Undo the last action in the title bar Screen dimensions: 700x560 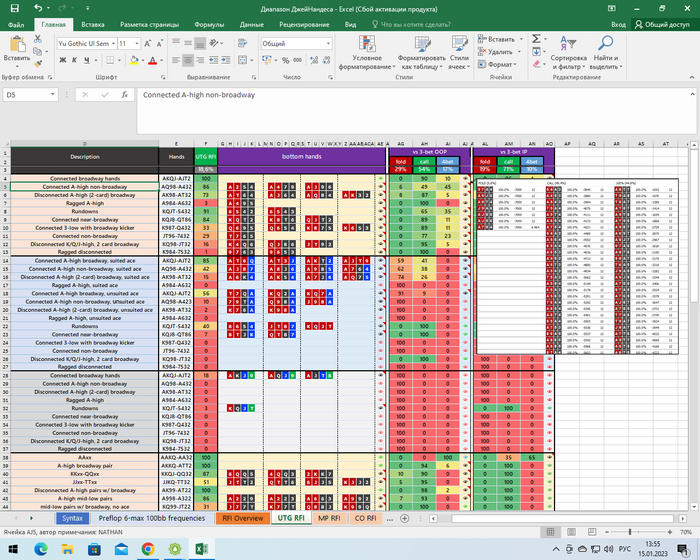click(38, 8)
